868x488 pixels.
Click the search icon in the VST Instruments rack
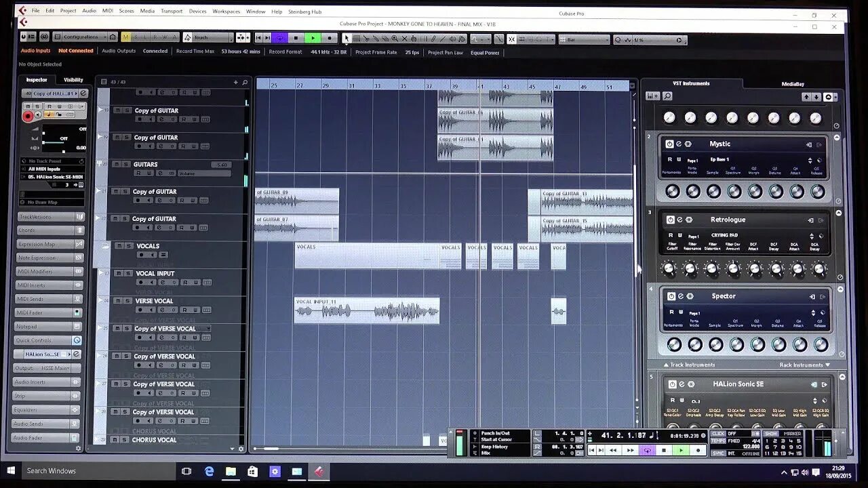(668, 96)
